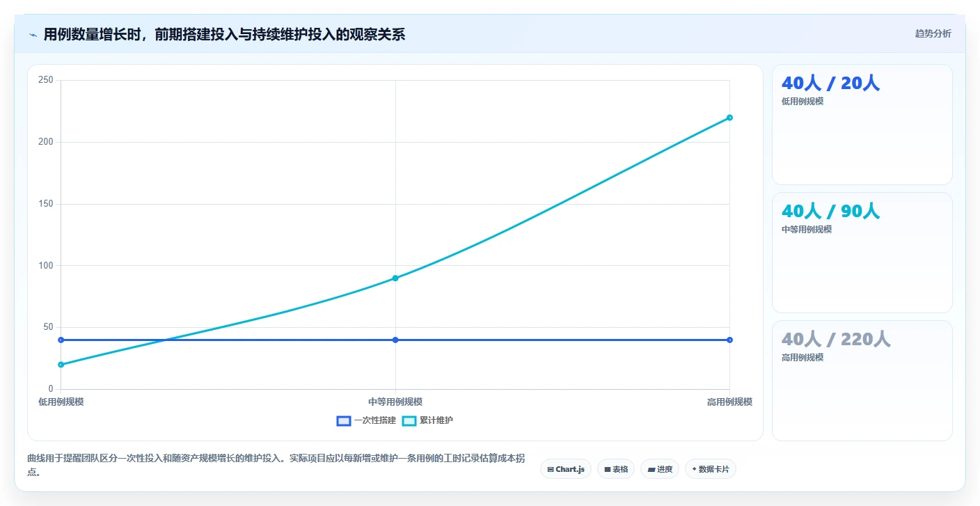Click the 一次性搭建 blue legend swatch
Viewport: 980px width, 506px height.
(x=344, y=420)
